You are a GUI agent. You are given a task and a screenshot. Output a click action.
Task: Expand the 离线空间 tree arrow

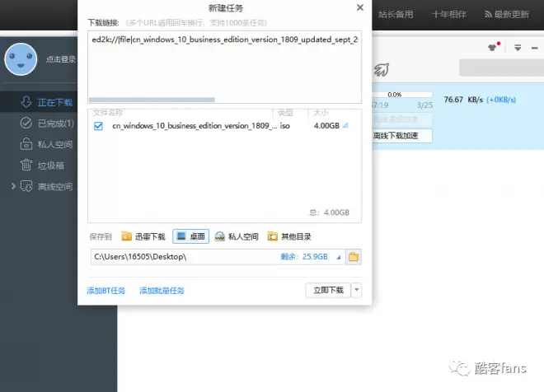tap(13, 186)
